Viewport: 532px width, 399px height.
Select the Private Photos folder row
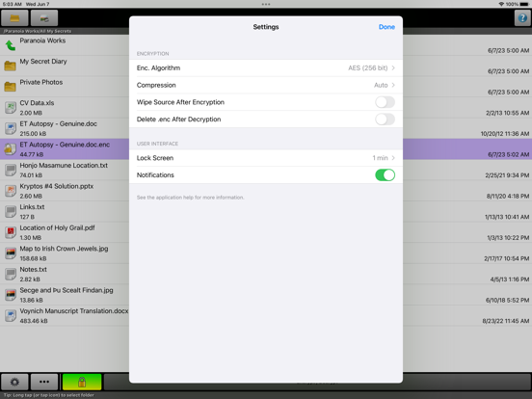[65, 87]
